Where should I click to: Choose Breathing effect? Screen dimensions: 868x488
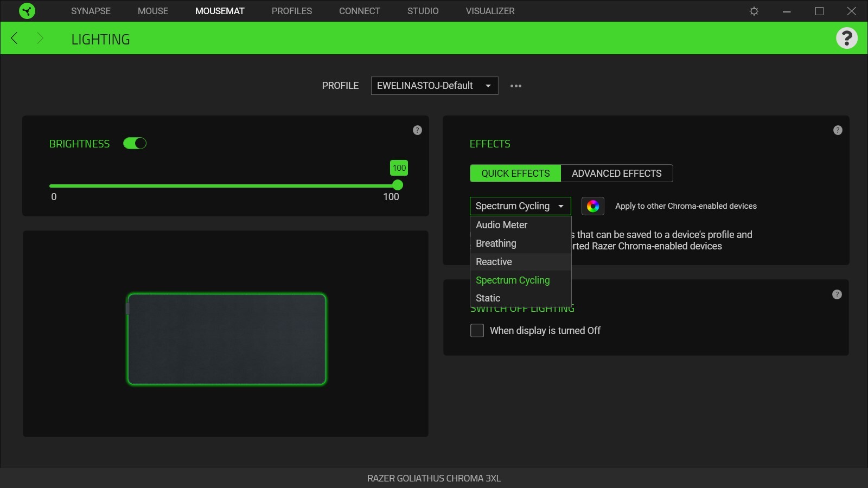pyautogui.click(x=521, y=243)
